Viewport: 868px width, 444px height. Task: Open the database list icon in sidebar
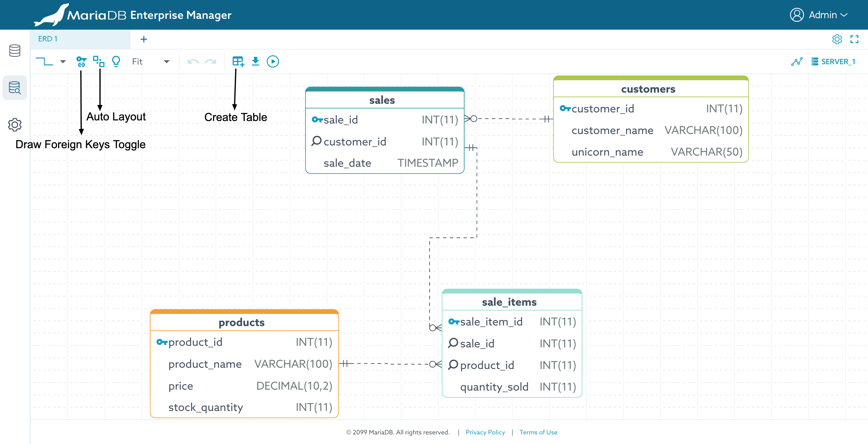point(15,51)
